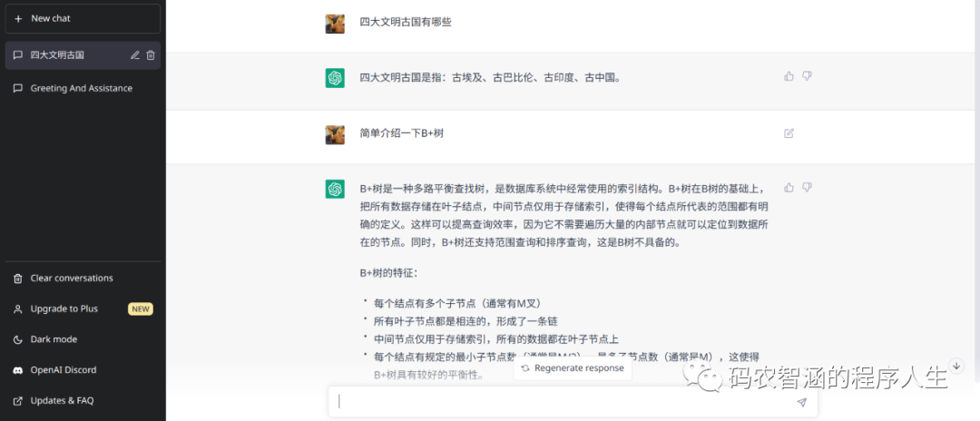Click the text 简单介绍一下B+树
Screen dimensions: 980x421
(402, 133)
